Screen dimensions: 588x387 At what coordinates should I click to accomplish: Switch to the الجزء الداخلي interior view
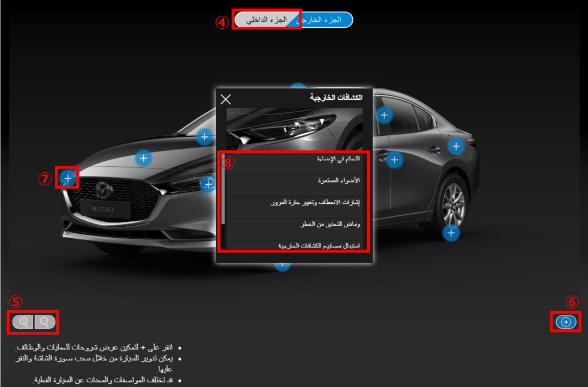(x=267, y=20)
